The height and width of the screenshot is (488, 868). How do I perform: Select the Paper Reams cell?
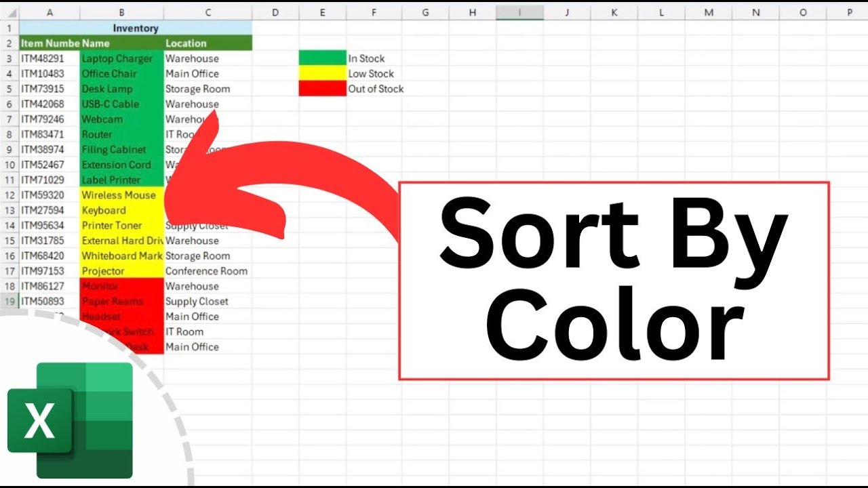pyautogui.click(x=121, y=301)
